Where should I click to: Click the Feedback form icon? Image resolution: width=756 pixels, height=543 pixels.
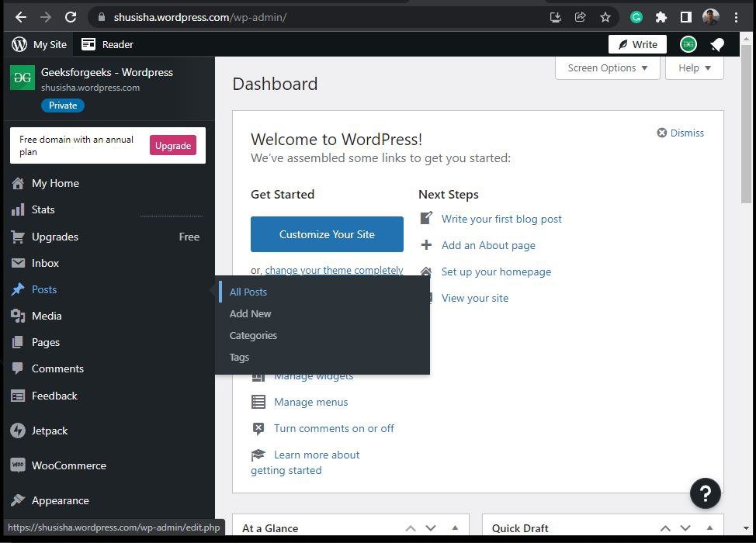pos(18,396)
